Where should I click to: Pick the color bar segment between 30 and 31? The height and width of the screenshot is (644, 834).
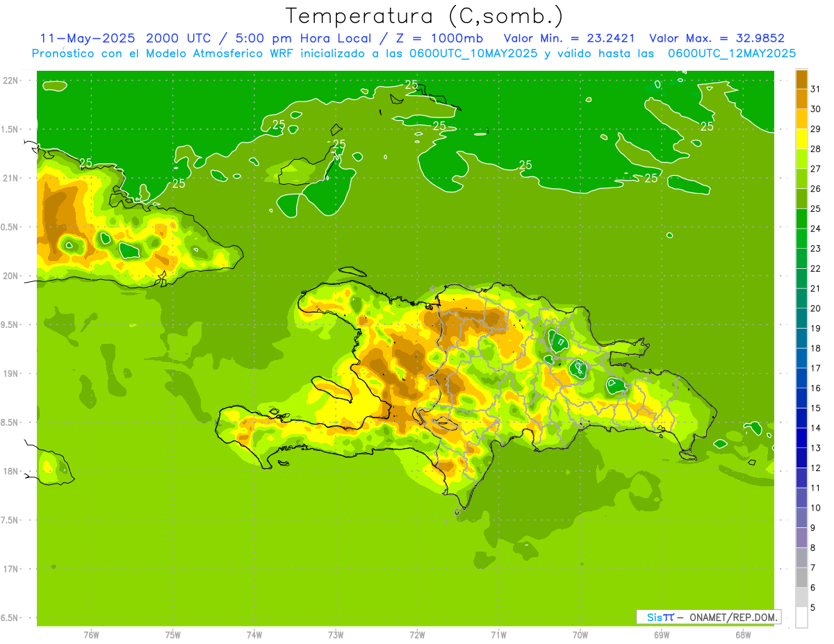tap(801, 99)
